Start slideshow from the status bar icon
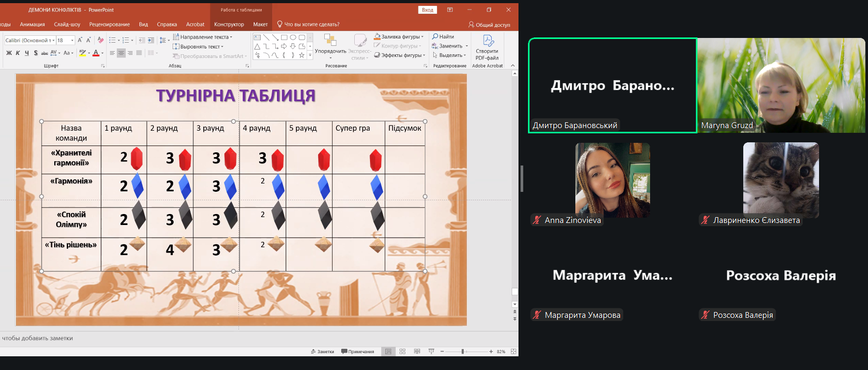 (431, 352)
